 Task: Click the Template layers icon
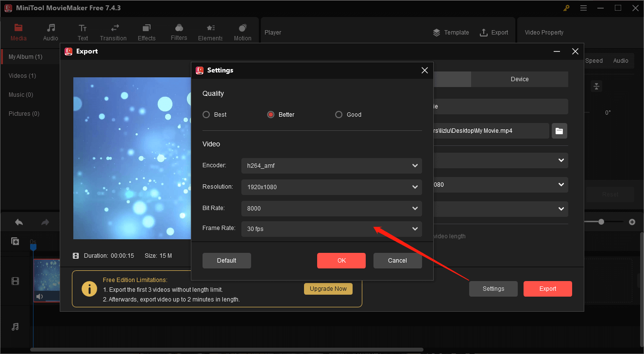tap(437, 33)
